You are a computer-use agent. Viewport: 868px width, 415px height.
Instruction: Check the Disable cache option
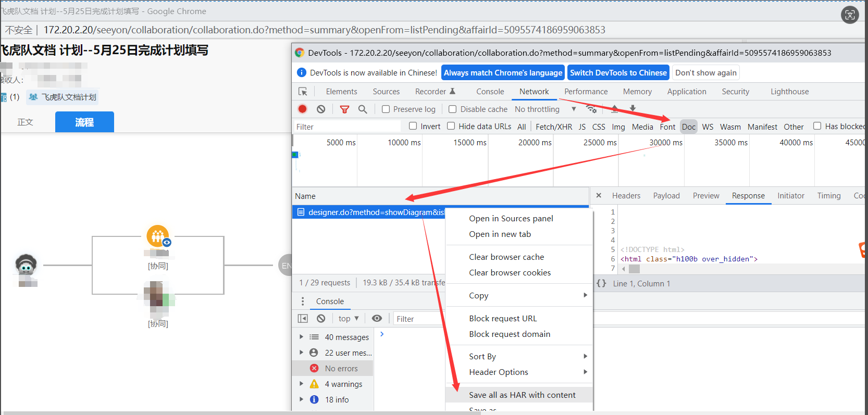pos(453,109)
